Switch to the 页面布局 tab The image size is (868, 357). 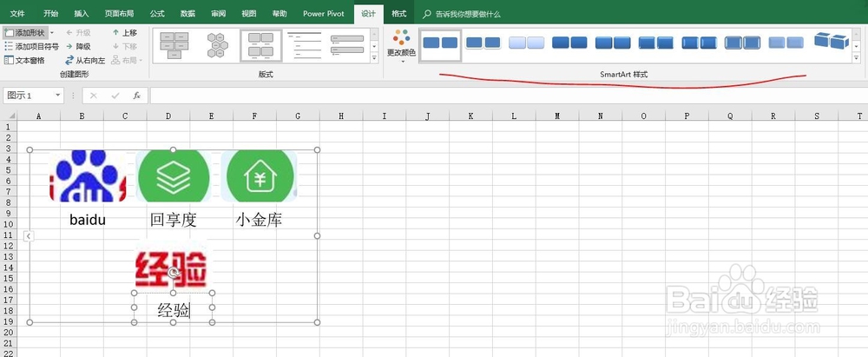(x=119, y=14)
